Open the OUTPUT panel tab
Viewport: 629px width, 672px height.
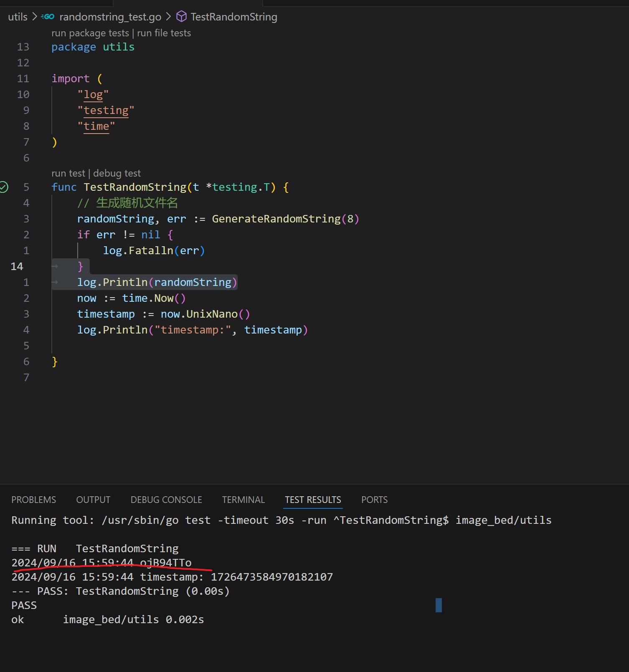click(93, 500)
